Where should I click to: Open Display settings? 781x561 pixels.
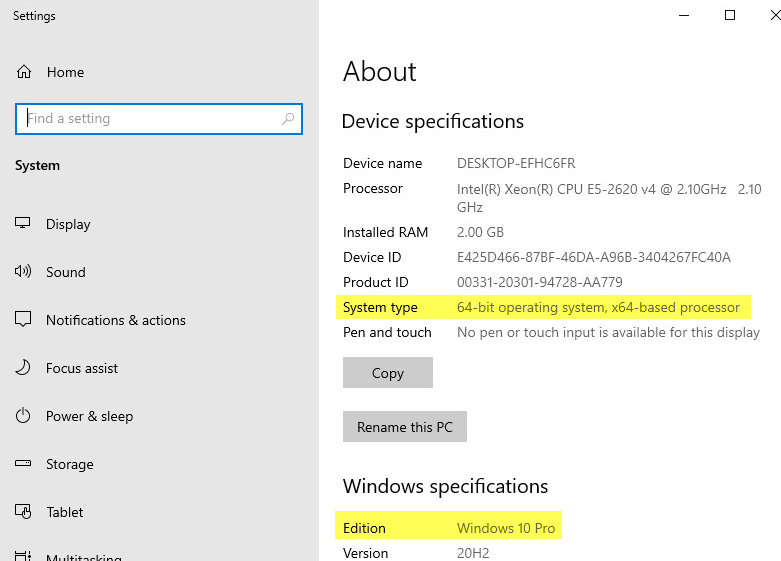pos(68,224)
